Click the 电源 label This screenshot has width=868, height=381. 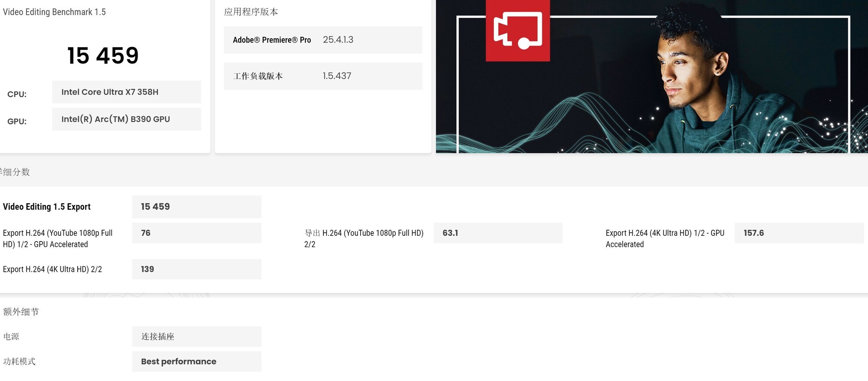(11, 336)
